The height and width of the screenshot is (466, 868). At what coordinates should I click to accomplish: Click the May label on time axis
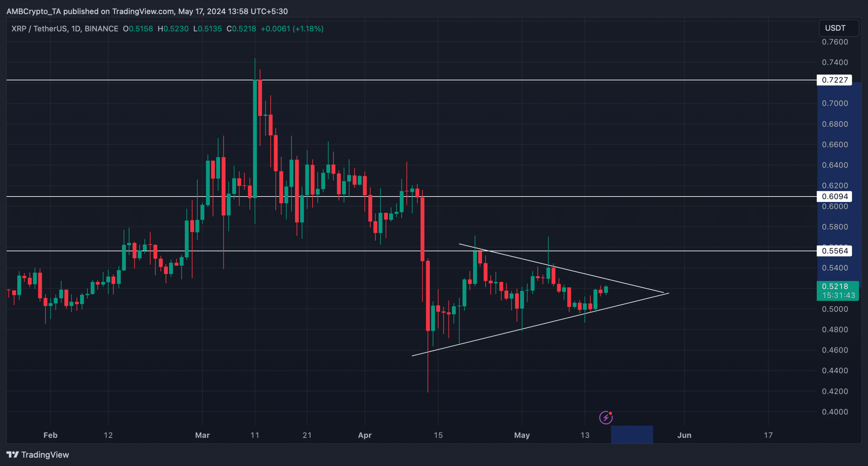coord(522,435)
